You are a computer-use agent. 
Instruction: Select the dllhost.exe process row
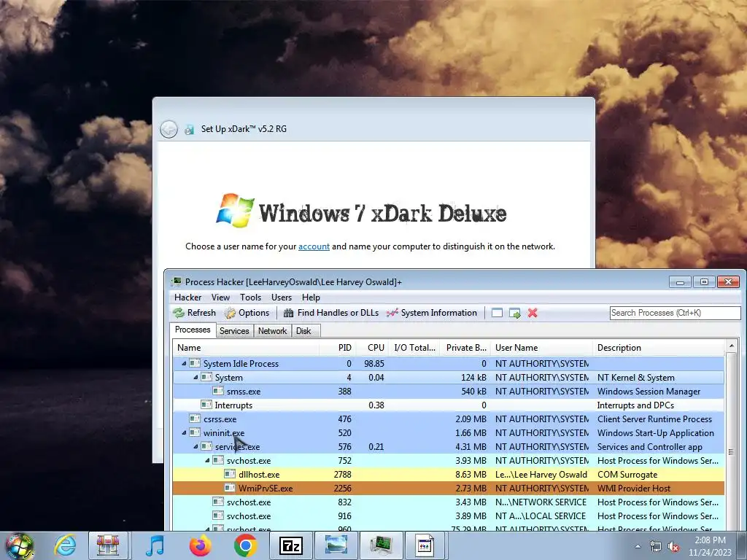click(x=449, y=474)
